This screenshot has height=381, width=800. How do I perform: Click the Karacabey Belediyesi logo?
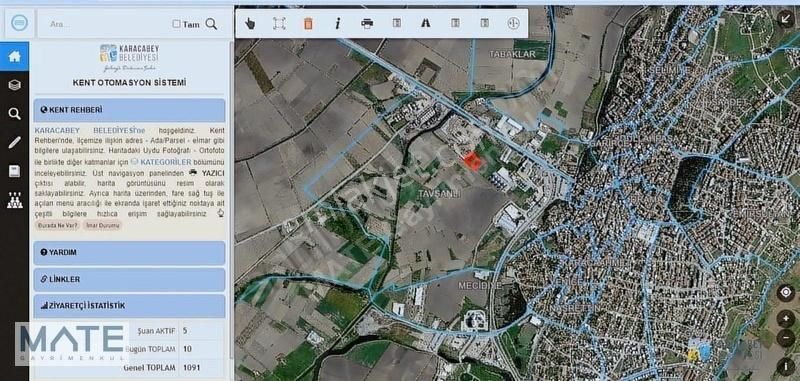[130, 57]
